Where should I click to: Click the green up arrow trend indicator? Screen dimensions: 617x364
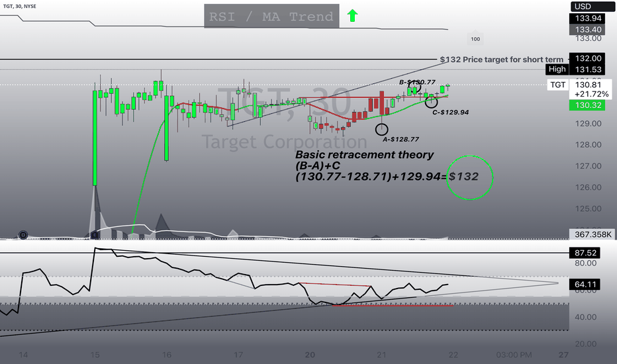(352, 16)
